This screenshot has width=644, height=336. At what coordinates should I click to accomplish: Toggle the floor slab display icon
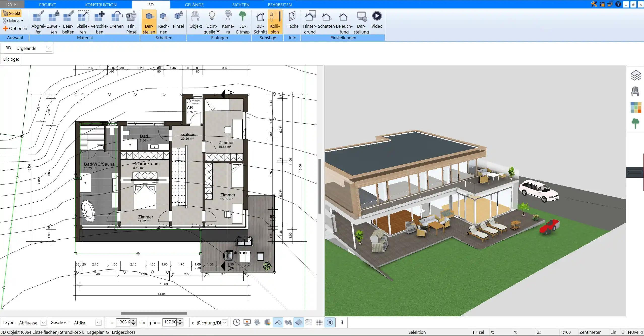[x=299, y=322]
